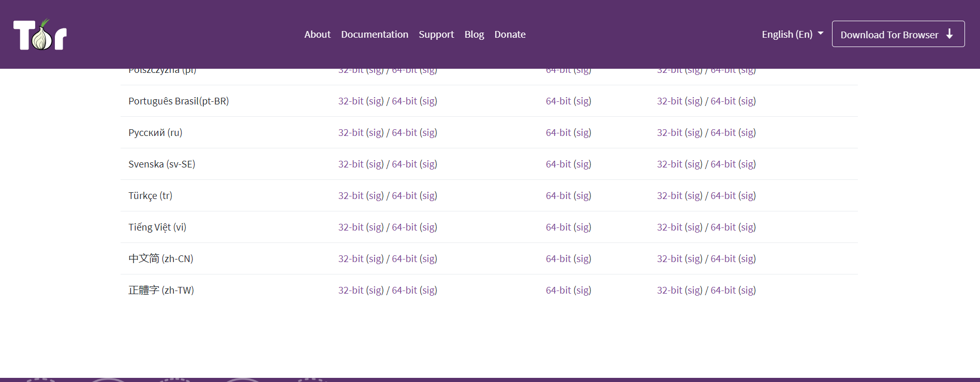Screen dimensions: 980x382
Task: Click first-column 64-bit link in Türkçe row
Action: (x=404, y=195)
